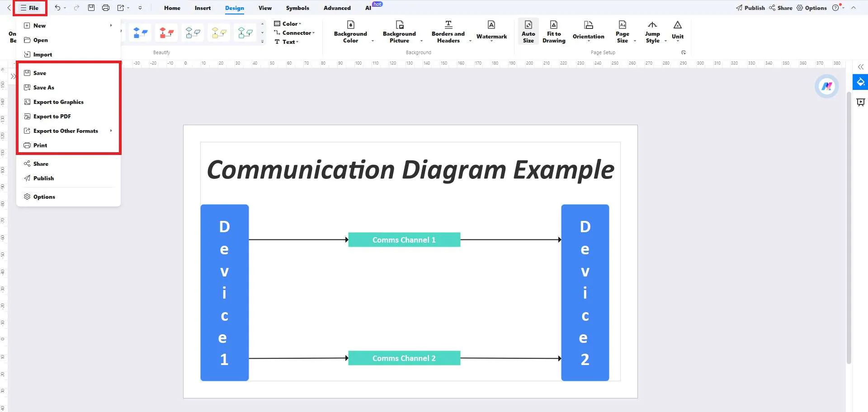Open the presentation mode panel icon
868x412 pixels.
pos(861,103)
